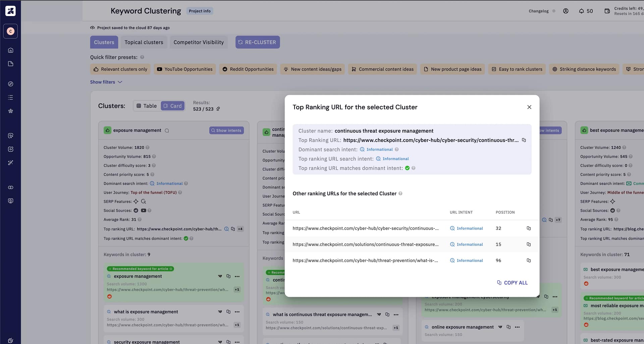Click the RE-CLUSTER button
The image size is (644, 344).
tap(258, 42)
